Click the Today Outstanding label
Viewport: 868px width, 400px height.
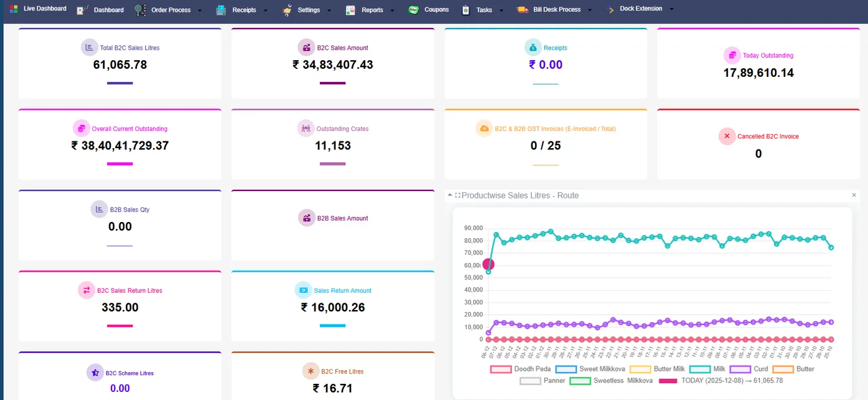coord(768,55)
